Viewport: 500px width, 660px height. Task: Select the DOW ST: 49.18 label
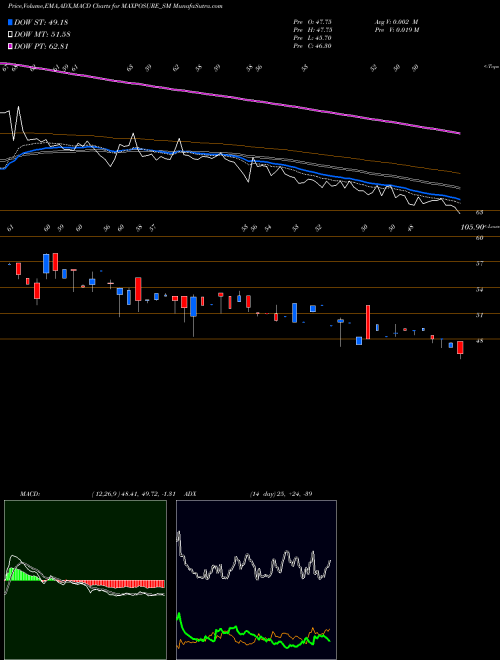click(x=41, y=22)
